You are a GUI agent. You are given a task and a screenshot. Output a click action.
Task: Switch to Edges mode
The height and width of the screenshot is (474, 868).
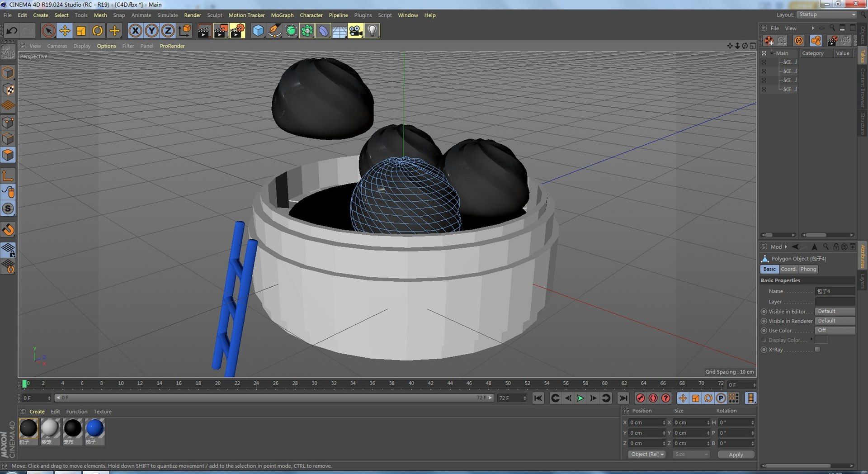[8, 138]
